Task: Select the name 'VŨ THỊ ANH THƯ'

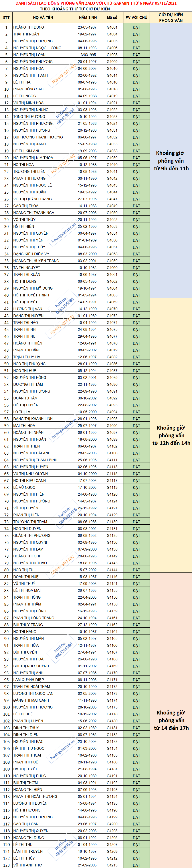Action: click(28, 865)
